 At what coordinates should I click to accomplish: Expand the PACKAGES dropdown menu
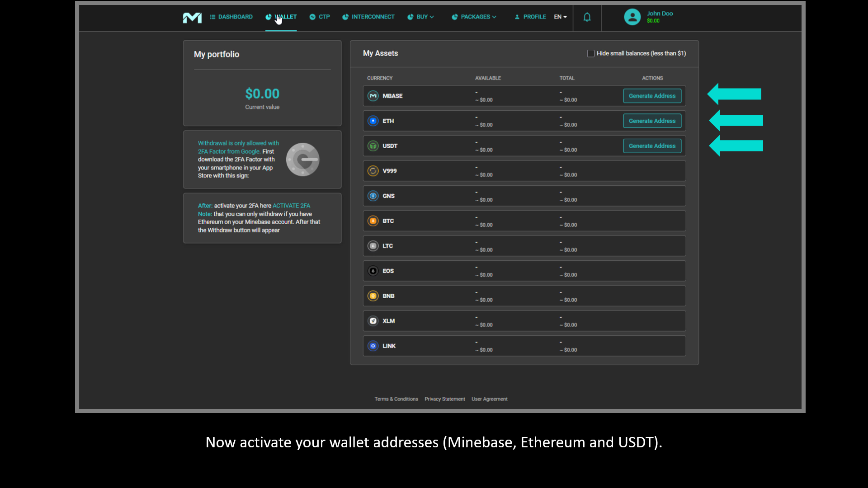tap(474, 17)
